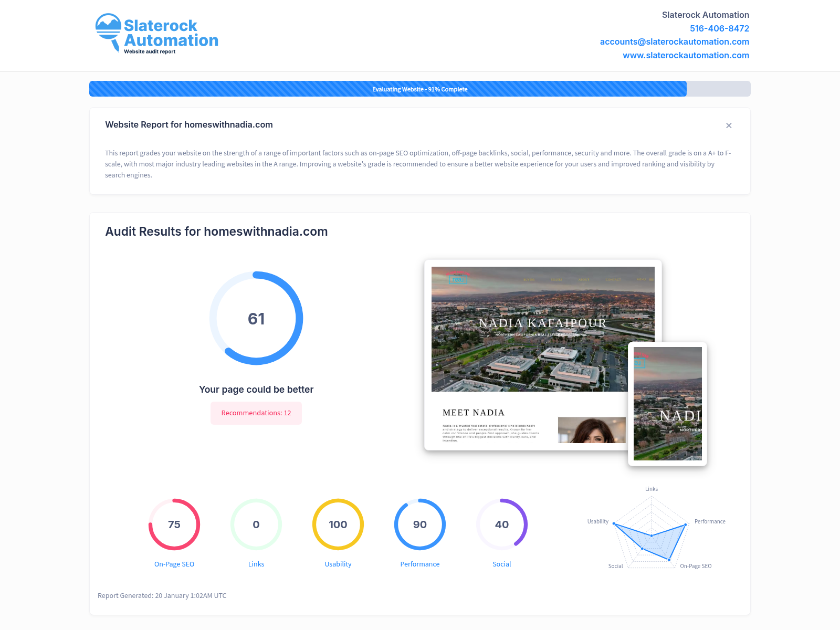Open the accounts@slaterockautomation.com email link

point(675,41)
